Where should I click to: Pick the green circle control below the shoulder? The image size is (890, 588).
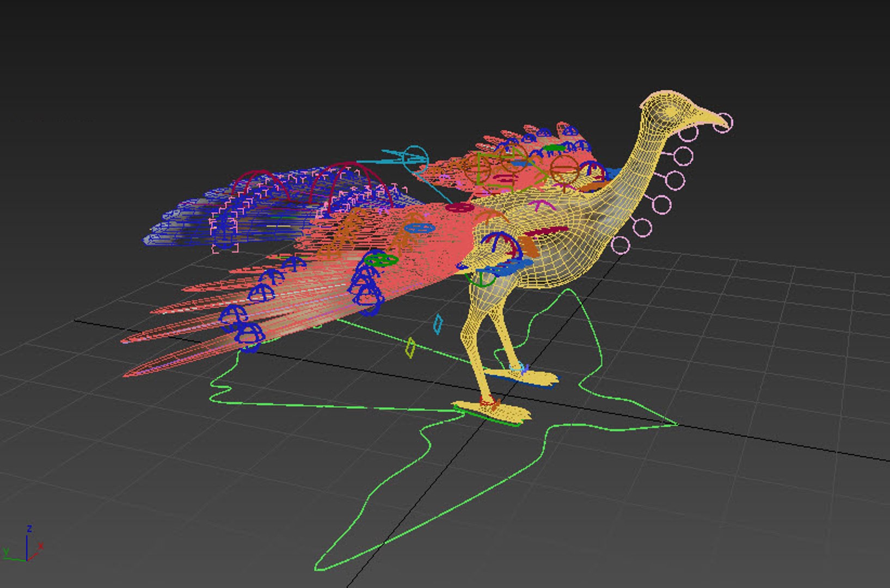click(481, 279)
